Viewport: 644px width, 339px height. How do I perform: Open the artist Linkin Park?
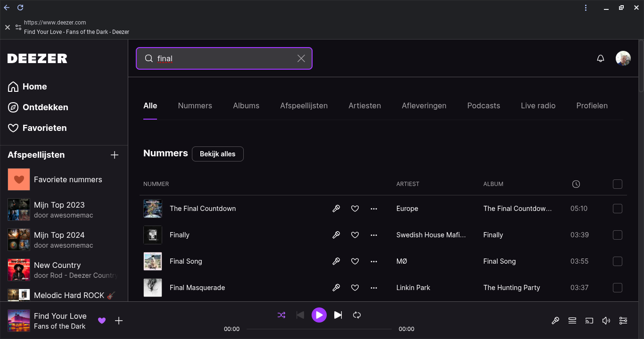413,288
